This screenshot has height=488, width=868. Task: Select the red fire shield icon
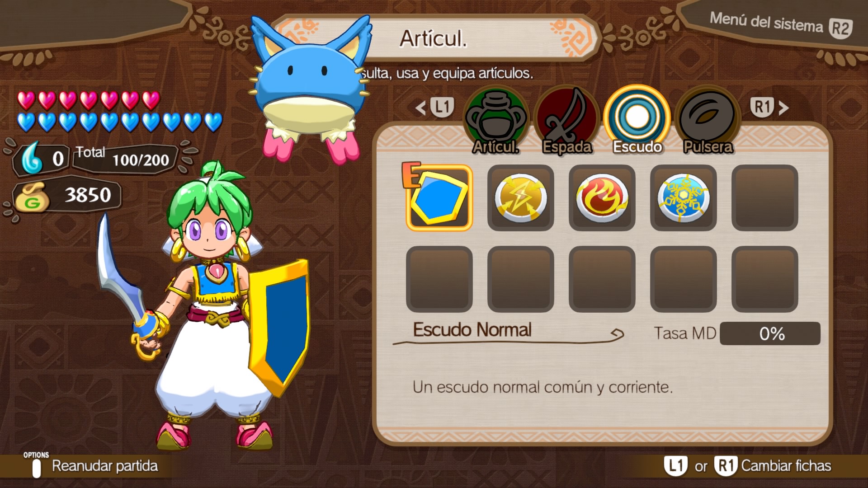(x=602, y=198)
